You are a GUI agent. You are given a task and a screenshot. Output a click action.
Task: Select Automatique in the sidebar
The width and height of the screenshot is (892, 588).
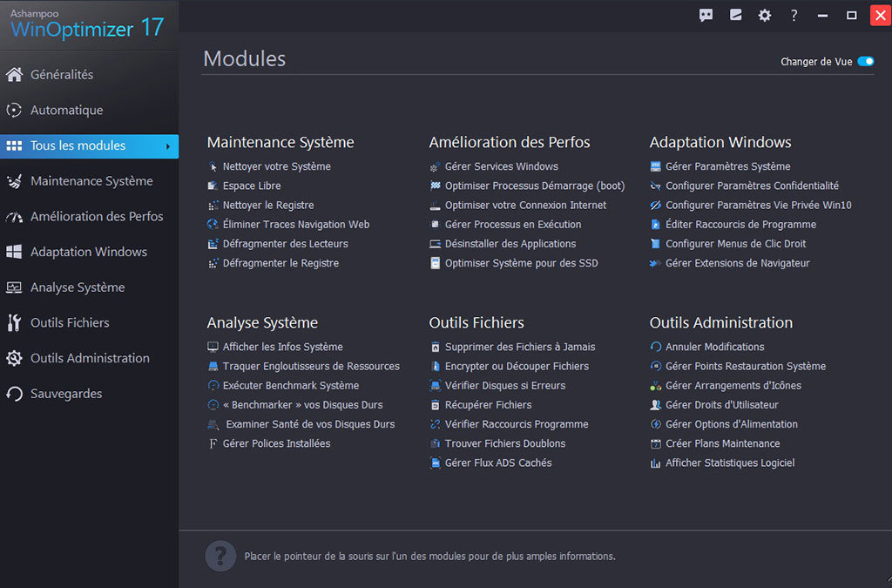click(66, 111)
